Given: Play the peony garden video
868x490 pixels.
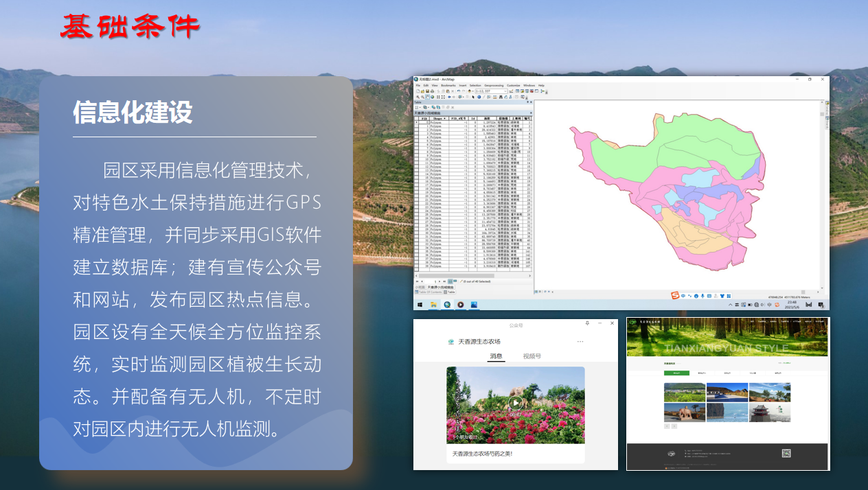Looking at the screenshot, I should (x=515, y=404).
